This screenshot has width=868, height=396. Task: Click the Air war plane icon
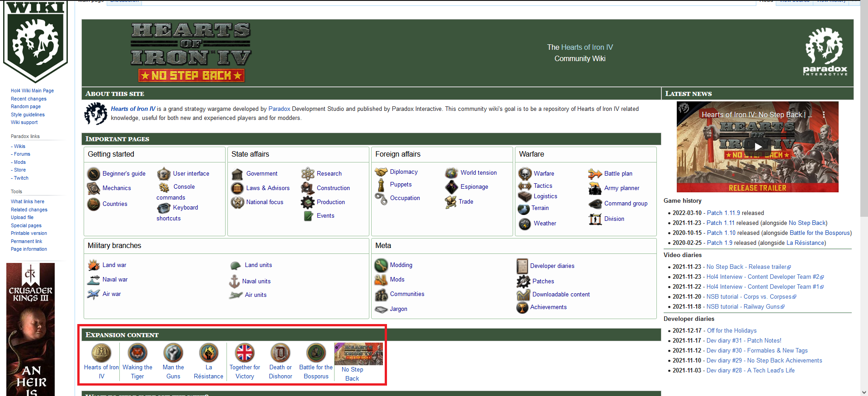(94, 294)
